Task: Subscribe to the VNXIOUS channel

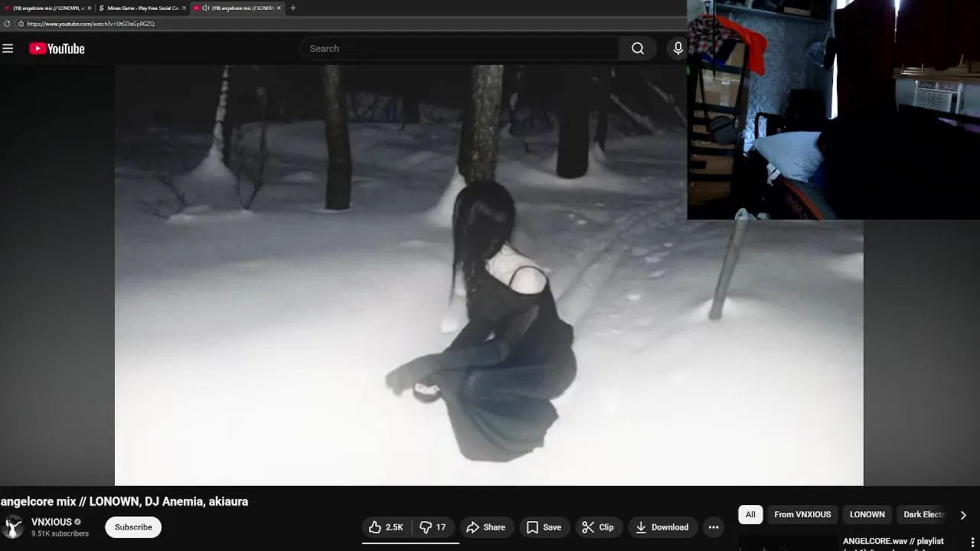Action: point(133,527)
